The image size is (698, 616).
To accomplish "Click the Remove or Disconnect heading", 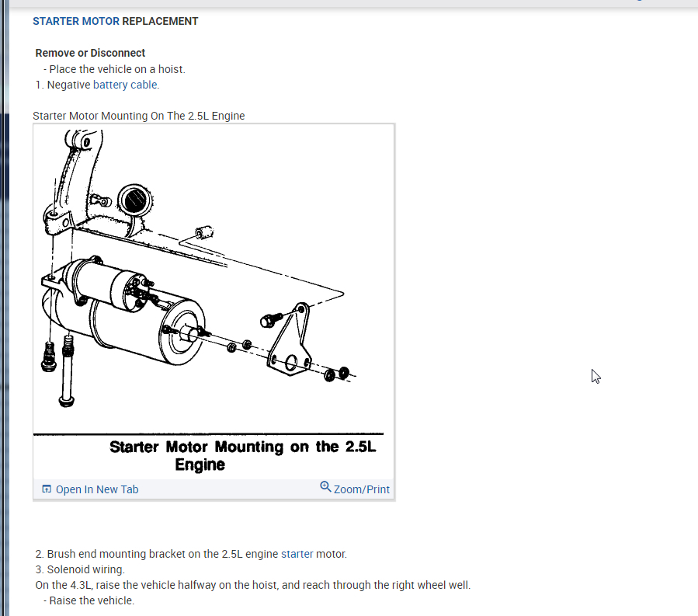I will pos(90,53).
